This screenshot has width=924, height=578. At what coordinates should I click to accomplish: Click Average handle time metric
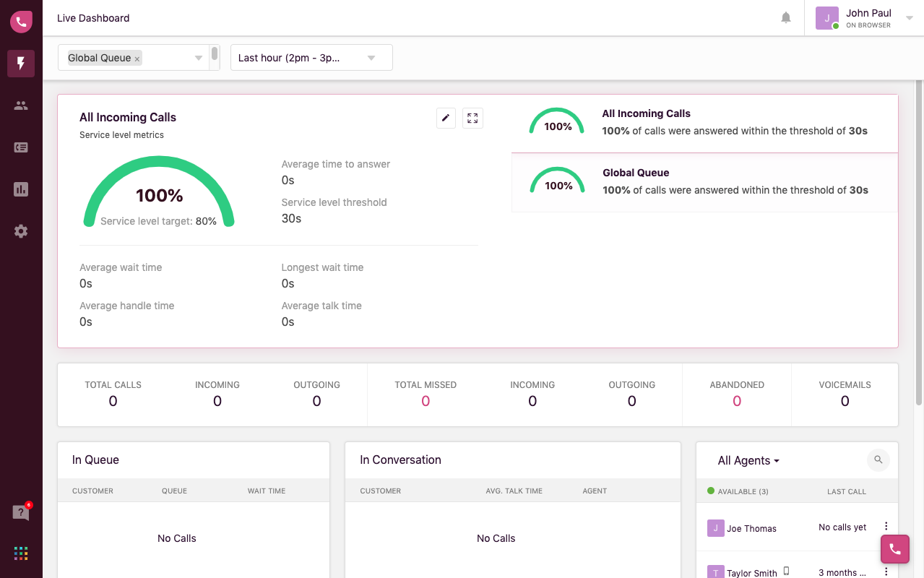[126, 314]
